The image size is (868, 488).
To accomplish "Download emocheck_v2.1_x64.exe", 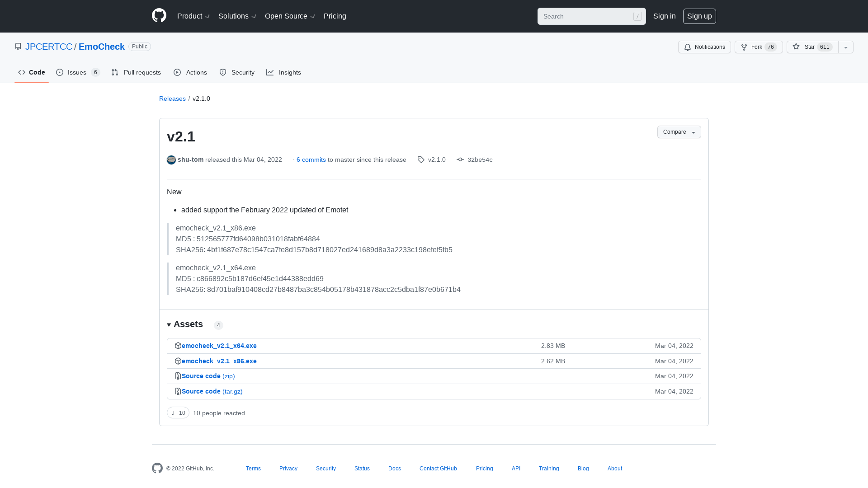I will click(x=219, y=346).
